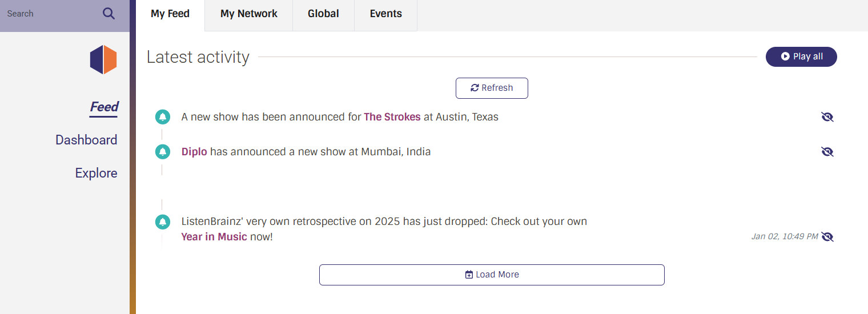The height and width of the screenshot is (314, 868).
Task: Click the search magnifier icon
Action: (x=108, y=14)
